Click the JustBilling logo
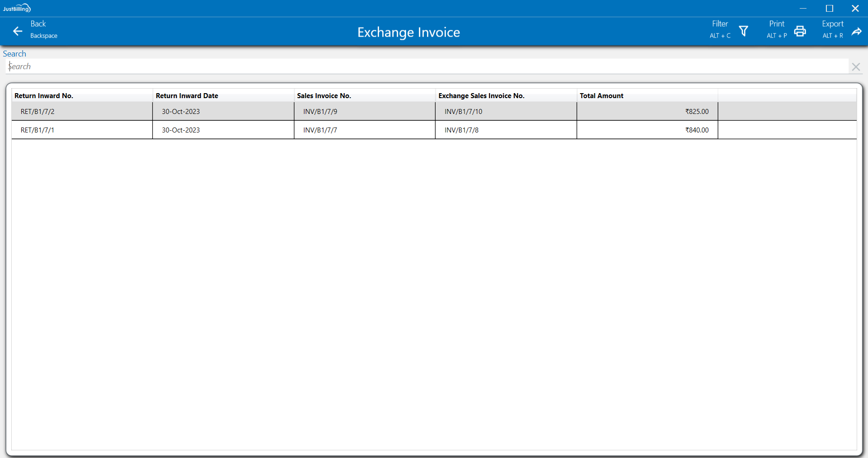 17,8
